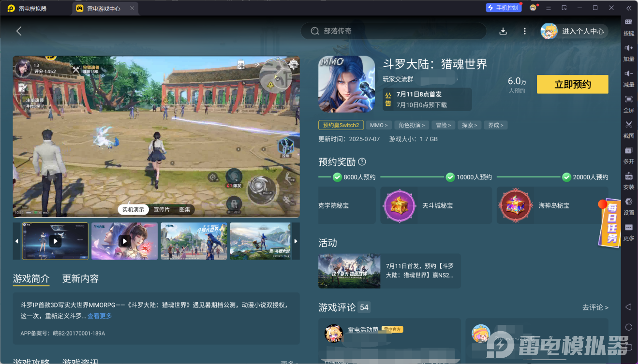
Task: Open the 探索 category tag
Action: (x=469, y=125)
